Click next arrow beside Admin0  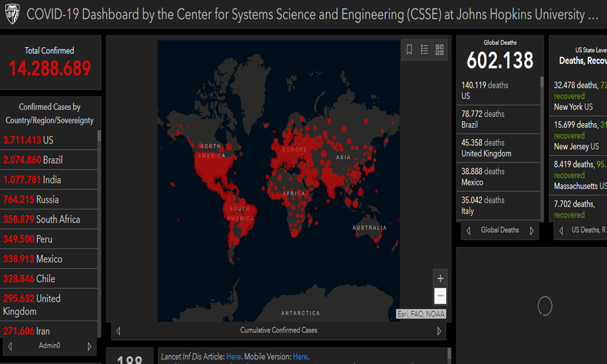click(90, 346)
